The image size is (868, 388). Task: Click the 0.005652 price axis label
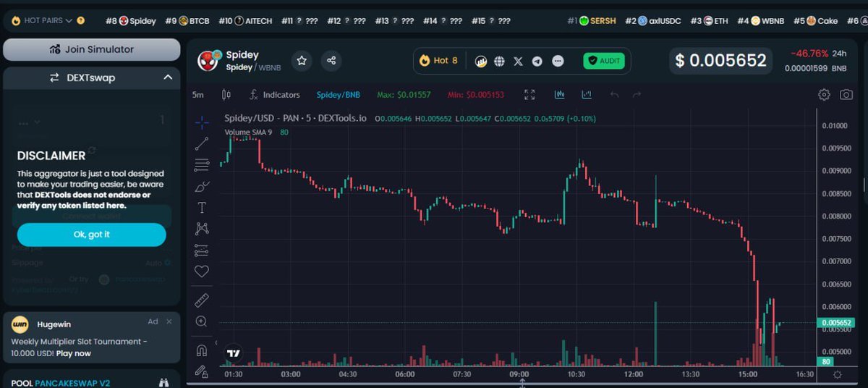(835, 323)
